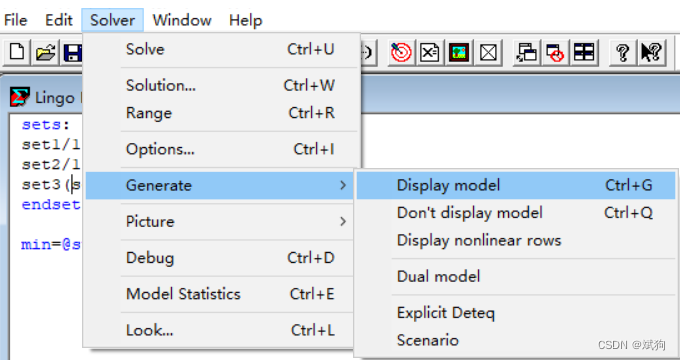Viewport: 680px width, 360px height.
Task: Open the Edit menu
Action: (x=59, y=20)
